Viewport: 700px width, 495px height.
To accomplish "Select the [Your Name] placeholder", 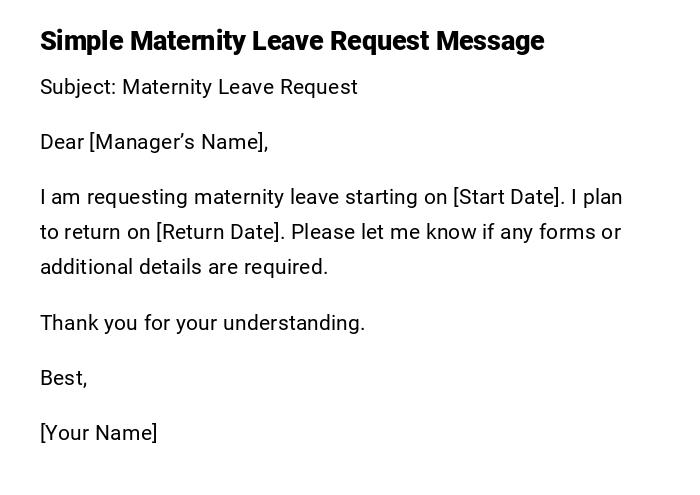I will [99, 433].
